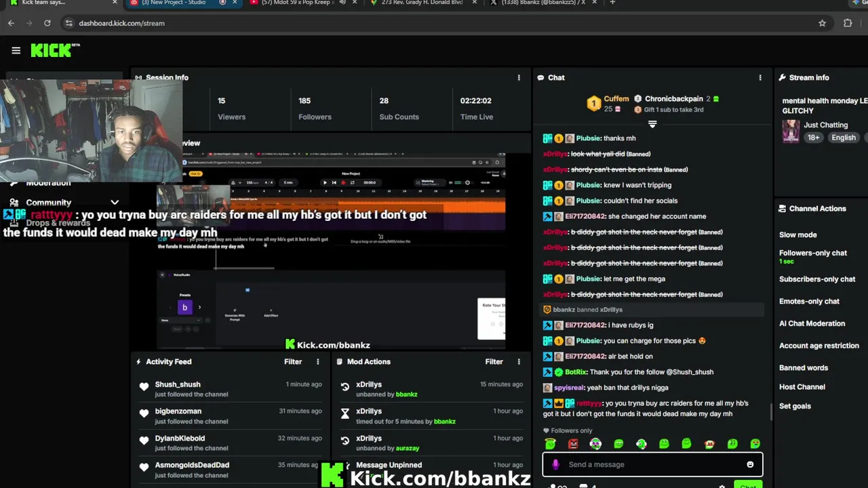Click the 18+ tag
This screenshot has height=488, width=868.
pos(813,138)
